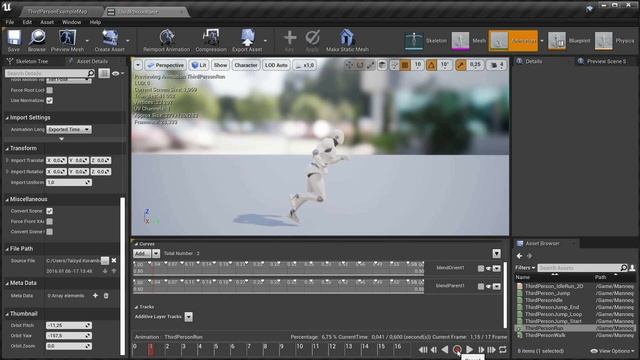This screenshot has width=640, height=360.
Task: Open the Edit menu
Action: point(27,22)
